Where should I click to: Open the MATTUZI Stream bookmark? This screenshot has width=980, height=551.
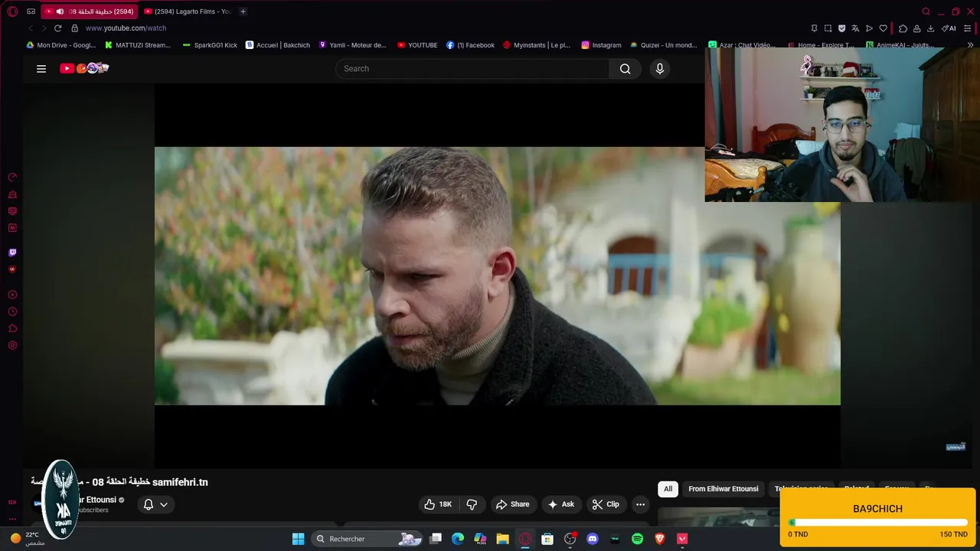(138, 45)
